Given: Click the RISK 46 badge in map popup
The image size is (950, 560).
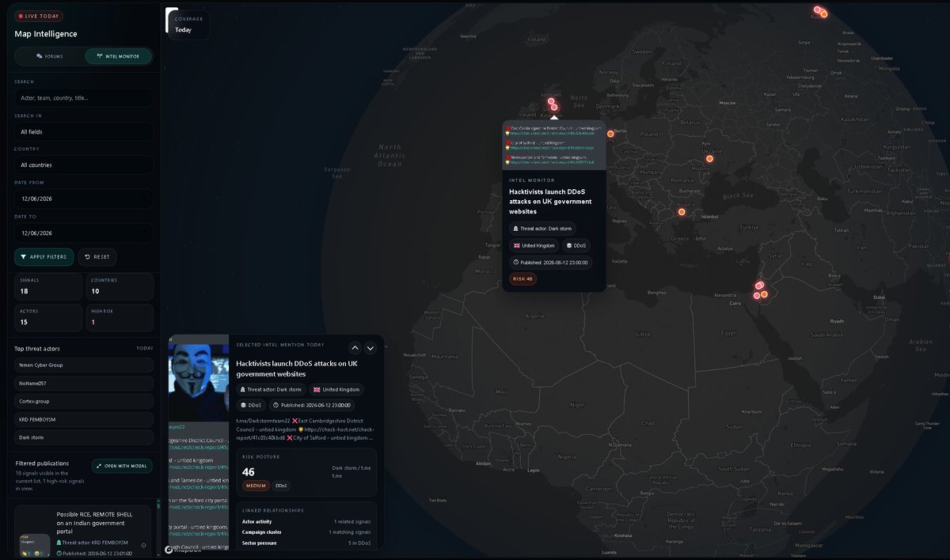Looking at the screenshot, I should tap(522, 278).
